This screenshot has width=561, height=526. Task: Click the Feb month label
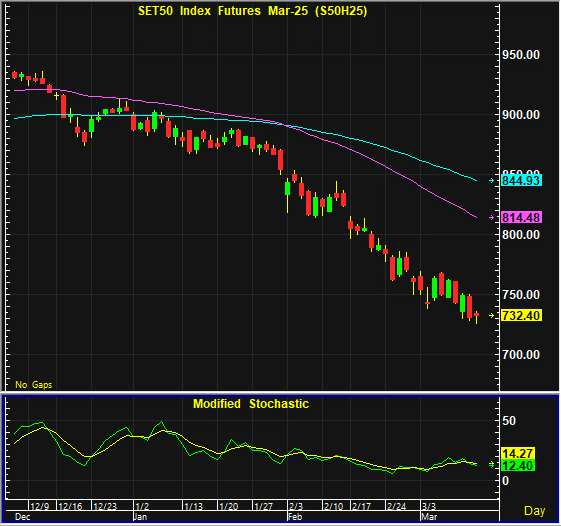click(295, 517)
